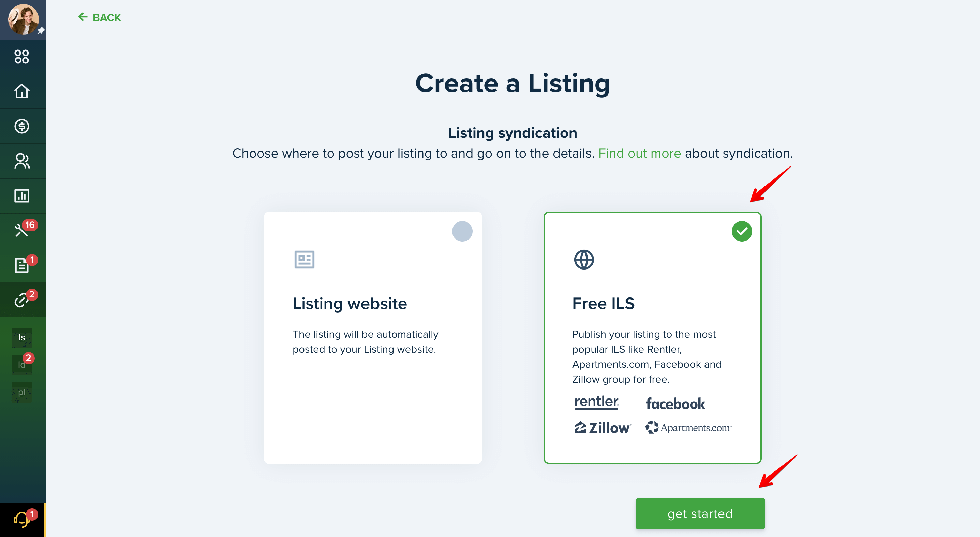Open the home properties icon
980x537 pixels.
click(22, 91)
